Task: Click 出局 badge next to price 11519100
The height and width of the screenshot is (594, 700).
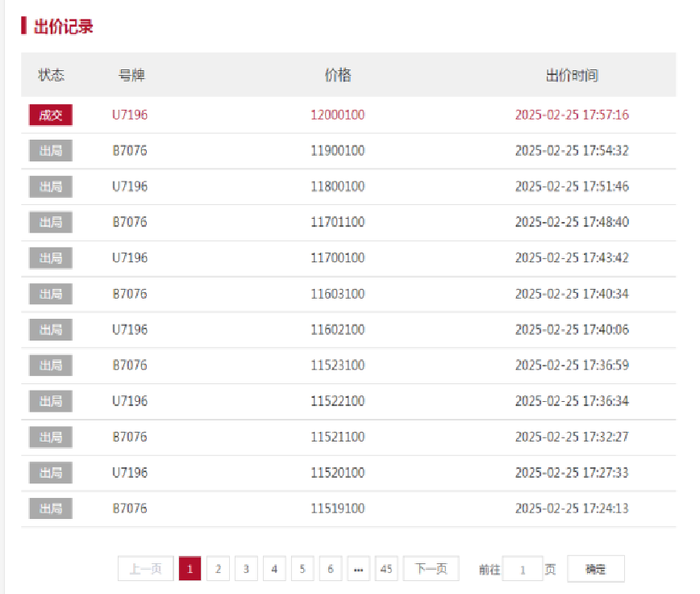Action: coord(51,508)
